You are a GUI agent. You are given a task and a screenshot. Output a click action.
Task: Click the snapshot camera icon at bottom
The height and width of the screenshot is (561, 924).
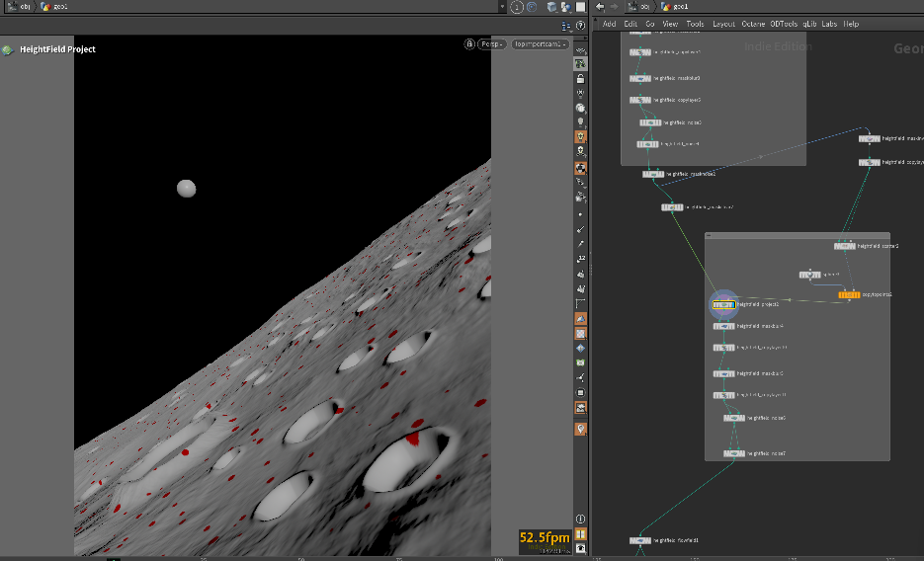point(580,548)
